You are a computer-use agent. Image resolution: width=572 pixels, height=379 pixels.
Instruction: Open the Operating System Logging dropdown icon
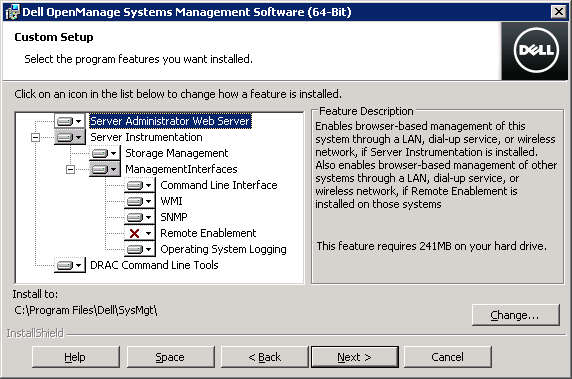coord(140,249)
